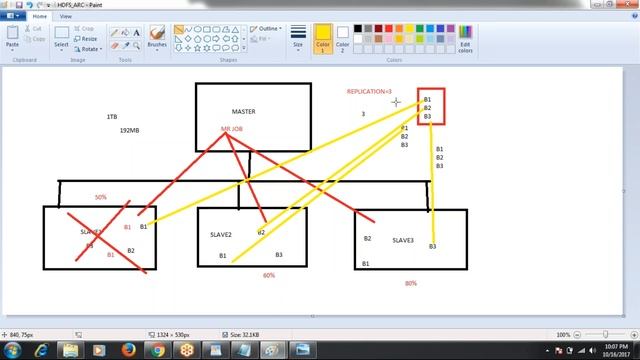Open Internet Explorer from taskbar
The image size is (640, 360).
42,350
